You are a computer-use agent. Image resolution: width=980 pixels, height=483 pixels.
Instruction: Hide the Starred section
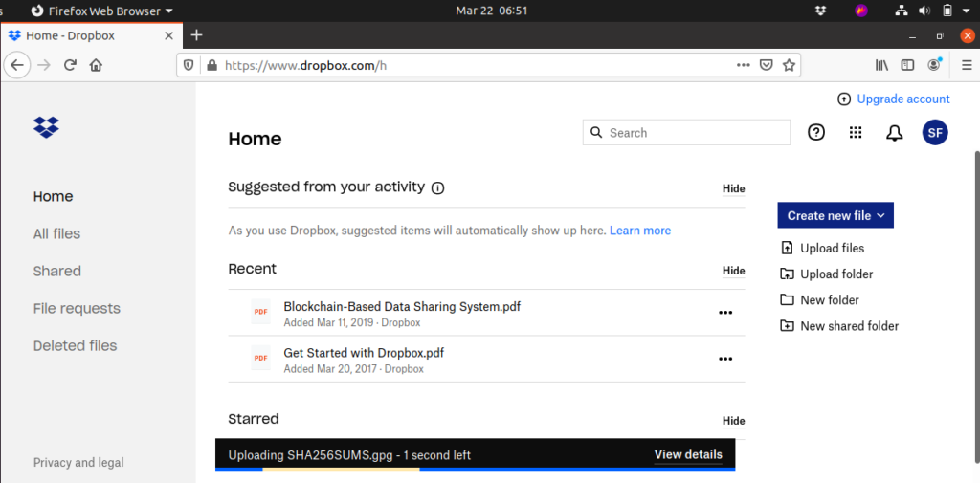coord(734,421)
